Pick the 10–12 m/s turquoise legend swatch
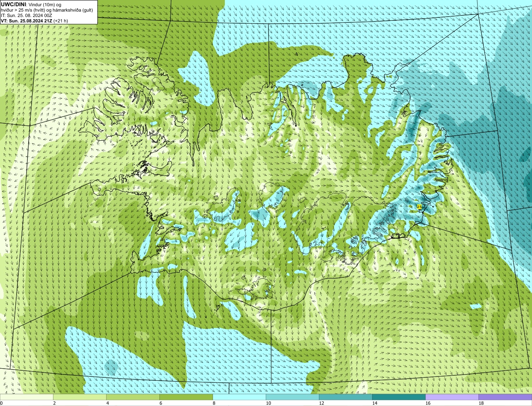The height and width of the screenshot is (406, 532). [x=293, y=397]
